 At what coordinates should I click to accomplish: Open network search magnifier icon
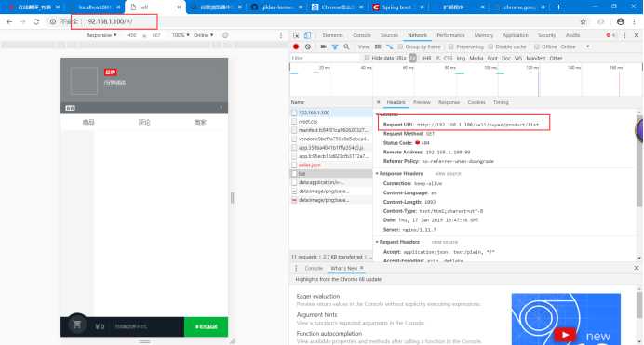pyautogui.click(x=346, y=46)
